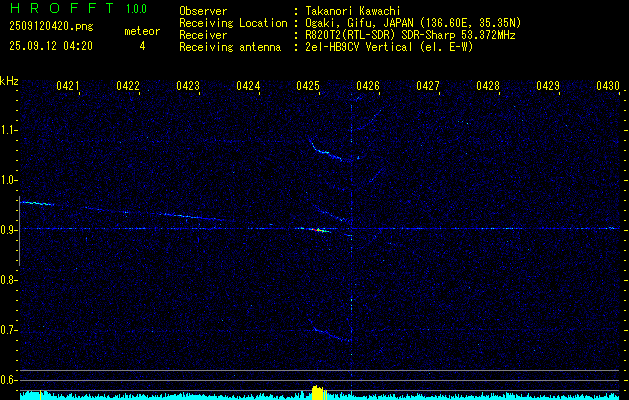Image resolution: width=629 pixels, height=400 pixels.
Task: Click the yellow power peak in bottom graph
Action: click(318, 392)
